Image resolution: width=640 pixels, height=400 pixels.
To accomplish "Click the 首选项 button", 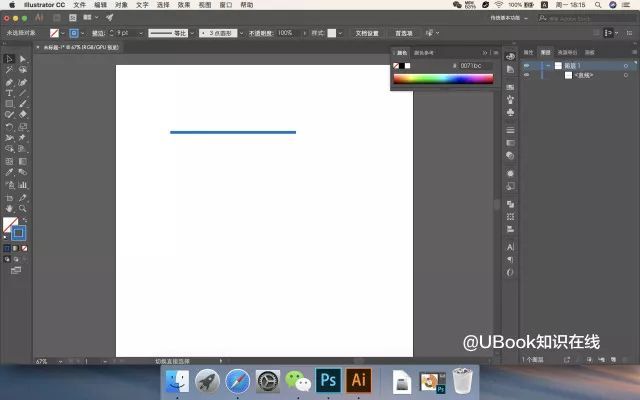I will [x=404, y=33].
